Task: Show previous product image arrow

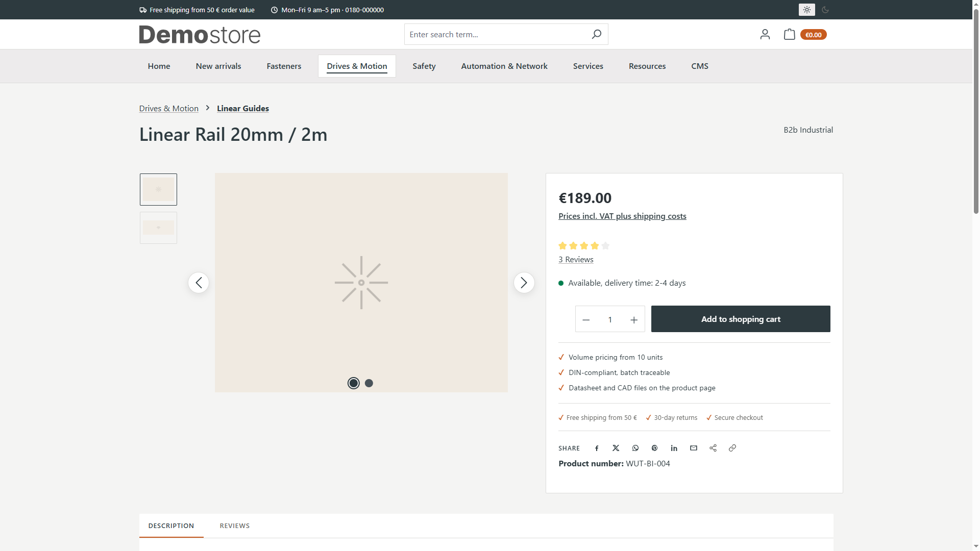Action: click(199, 283)
